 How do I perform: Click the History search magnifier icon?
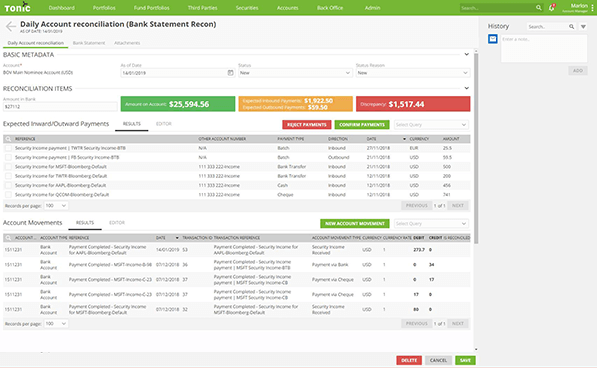tap(571, 27)
